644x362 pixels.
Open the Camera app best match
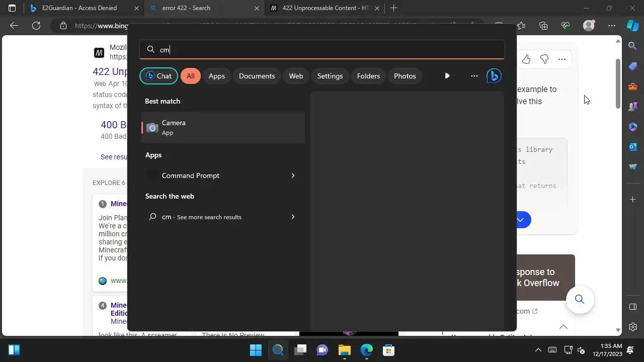223,128
